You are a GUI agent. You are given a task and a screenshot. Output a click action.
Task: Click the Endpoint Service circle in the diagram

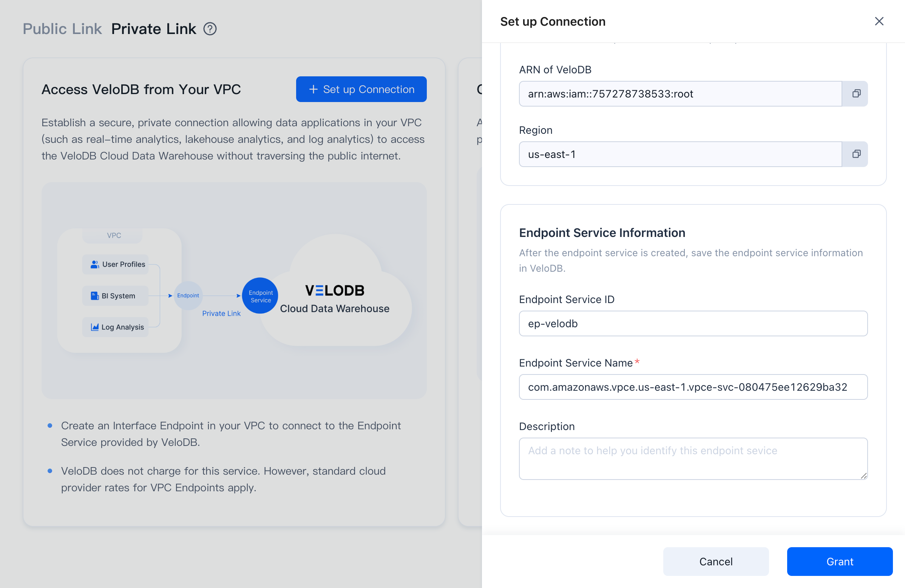click(260, 296)
